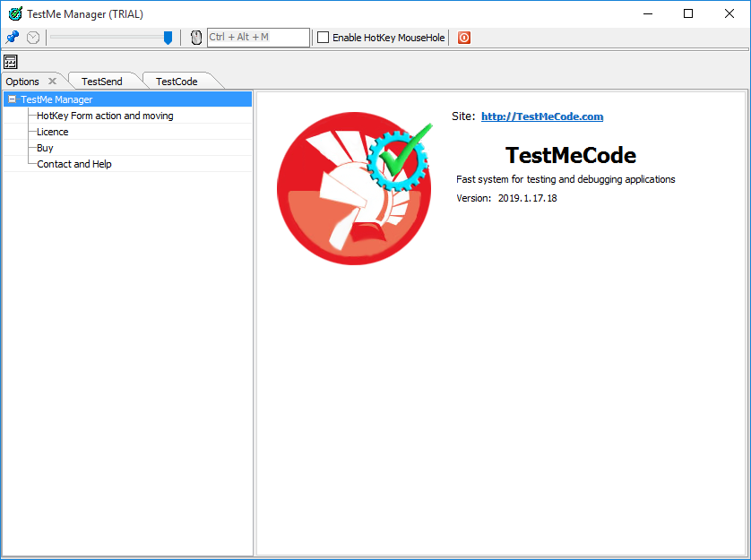This screenshot has height=560, width=751.
Task: Click the blue pin icon
Action: tap(13, 38)
